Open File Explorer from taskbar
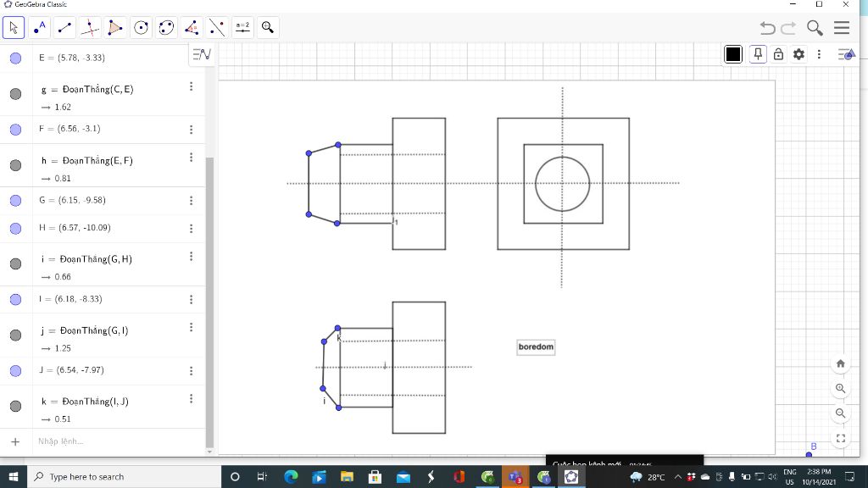Image resolution: width=868 pixels, height=488 pixels. 347,476
